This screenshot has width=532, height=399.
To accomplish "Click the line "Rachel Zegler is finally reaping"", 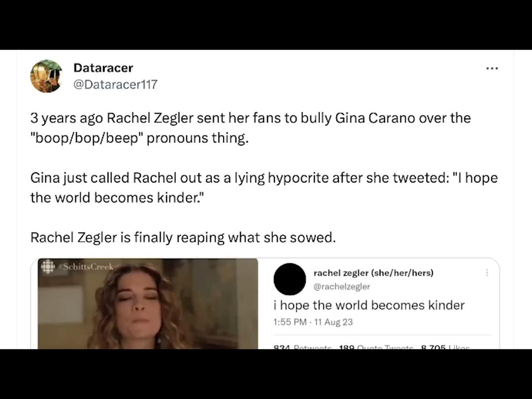I will click(x=183, y=237).
